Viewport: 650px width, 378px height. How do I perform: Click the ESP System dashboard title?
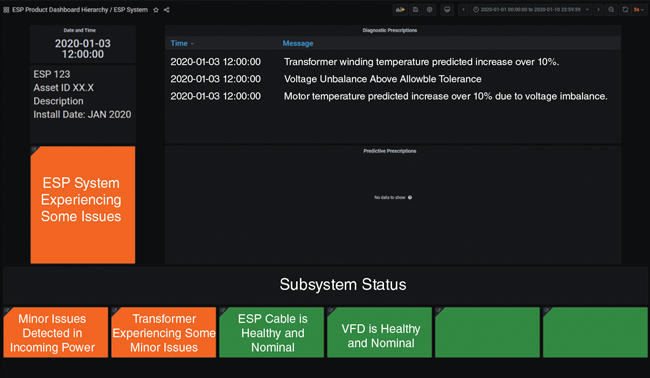coord(131,10)
